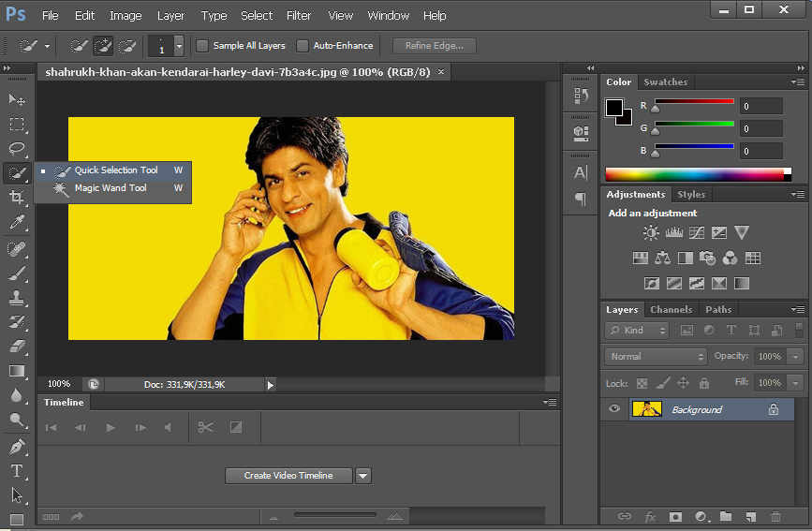Screen dimensions: 812x531
Task: Select the Gradient tool
Action: coord(16,371)
